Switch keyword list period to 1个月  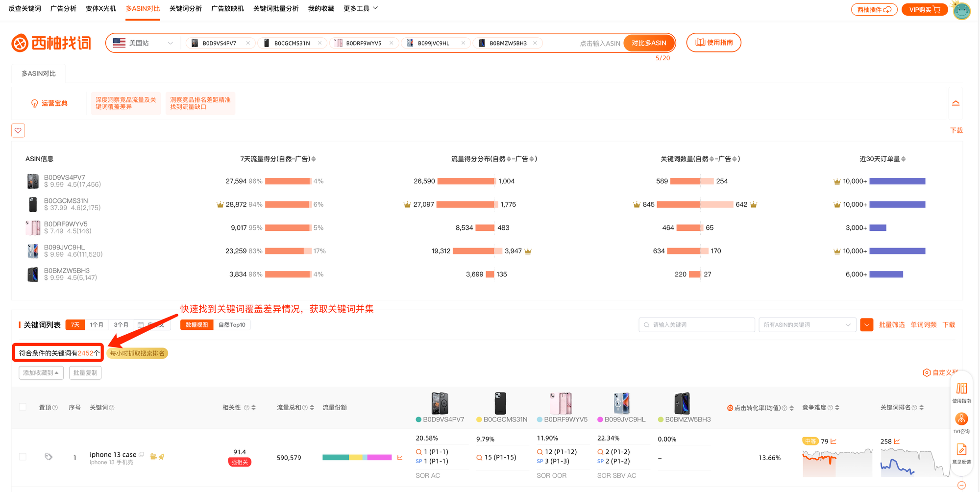pyautogui.click(x=97, y=325)
